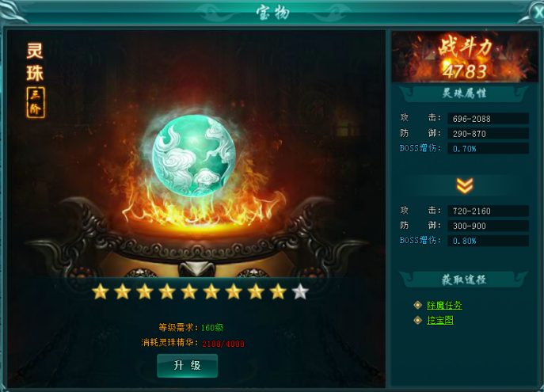544x392 pixels.
Task: Click the 三阶 tier badge
Action: click(x=36, y=103)
